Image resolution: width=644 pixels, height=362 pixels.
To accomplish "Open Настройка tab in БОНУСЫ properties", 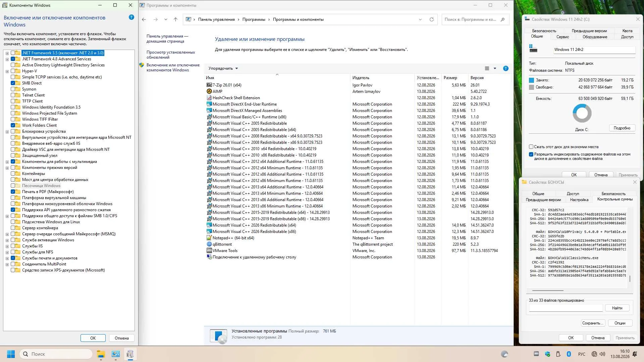I will [x=579, y=200].
